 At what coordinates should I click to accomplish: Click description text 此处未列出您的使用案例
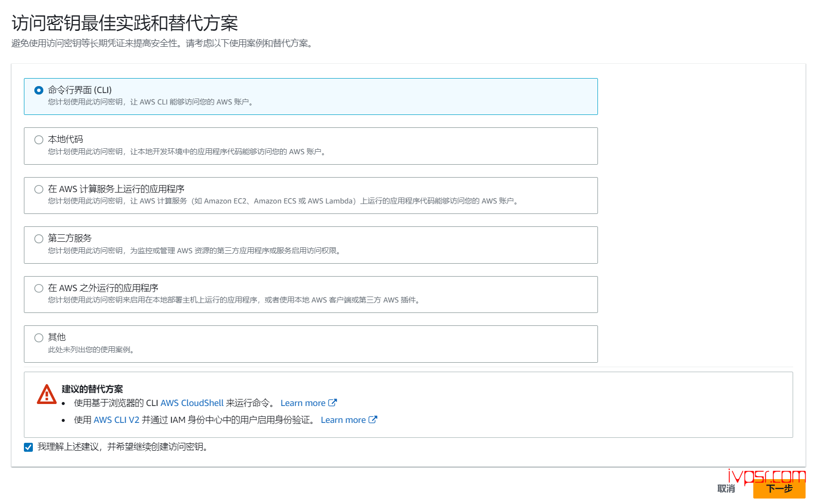coord(92,350)
